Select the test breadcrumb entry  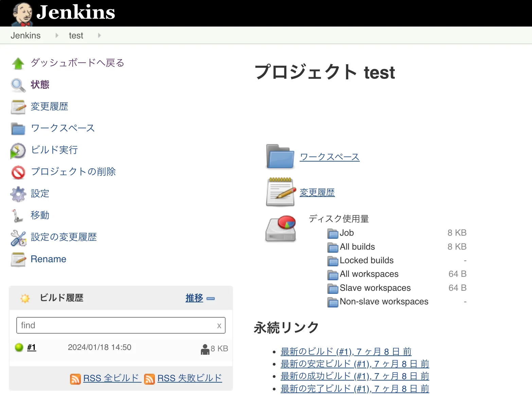[75, 35]
